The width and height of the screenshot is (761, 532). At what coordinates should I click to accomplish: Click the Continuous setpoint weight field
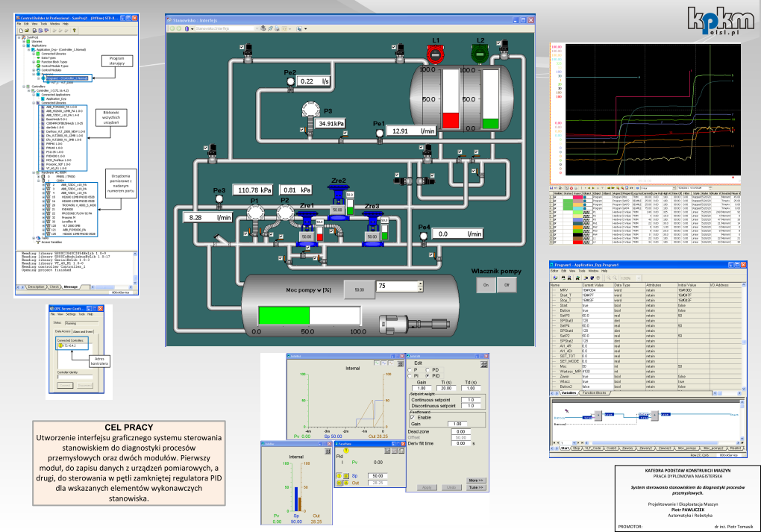tap(471, 400)
